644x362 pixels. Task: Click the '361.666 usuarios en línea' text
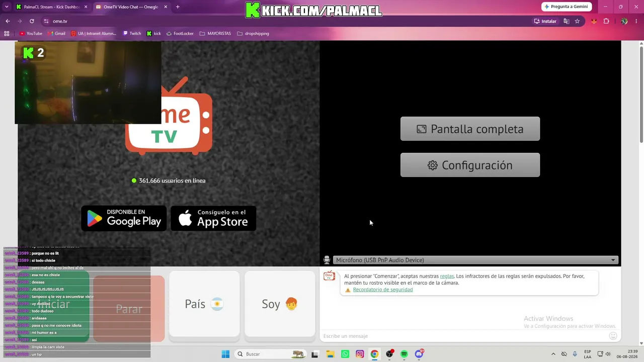pyautogui.click(x=172, y=180)
